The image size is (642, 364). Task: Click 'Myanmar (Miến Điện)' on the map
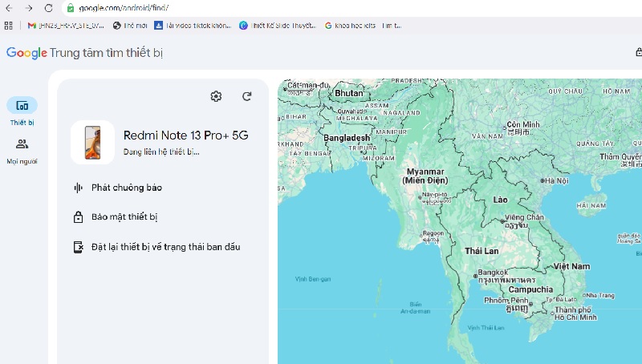425,176
